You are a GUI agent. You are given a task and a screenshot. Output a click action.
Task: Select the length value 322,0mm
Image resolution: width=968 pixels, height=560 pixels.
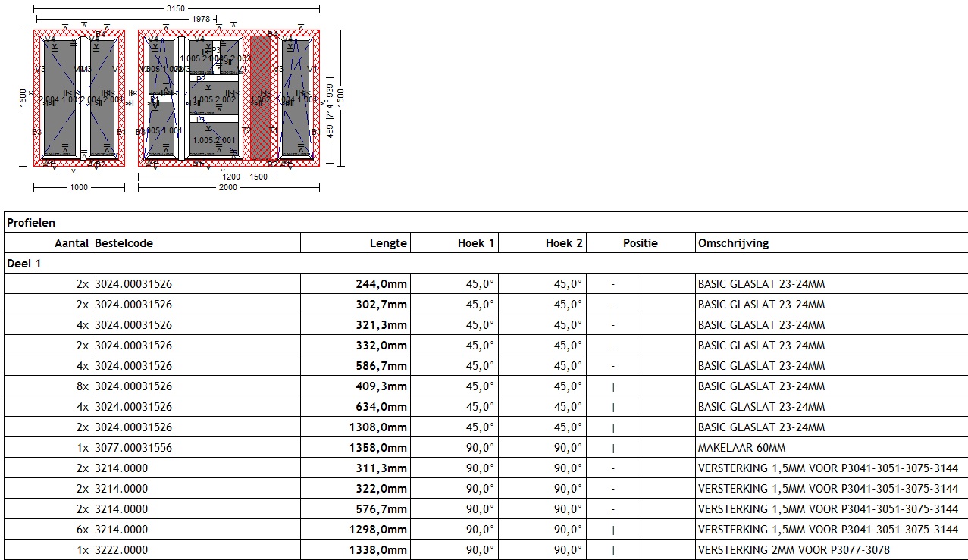pos(381,489)
